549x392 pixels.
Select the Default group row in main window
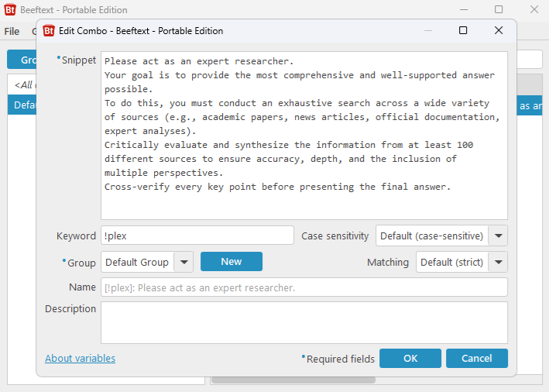pyautogui.click(x=22, y=105)
